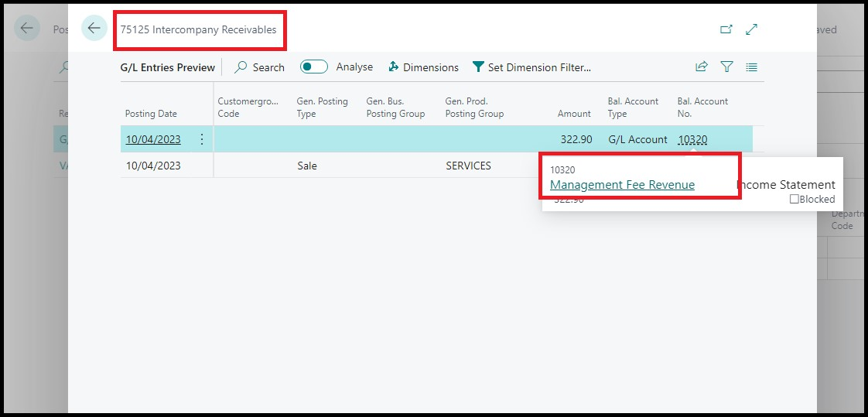This screenshot has height=417, width=868.
Task: Open Gen. Bus. Posting Group column header
Action: pos(396,108)
